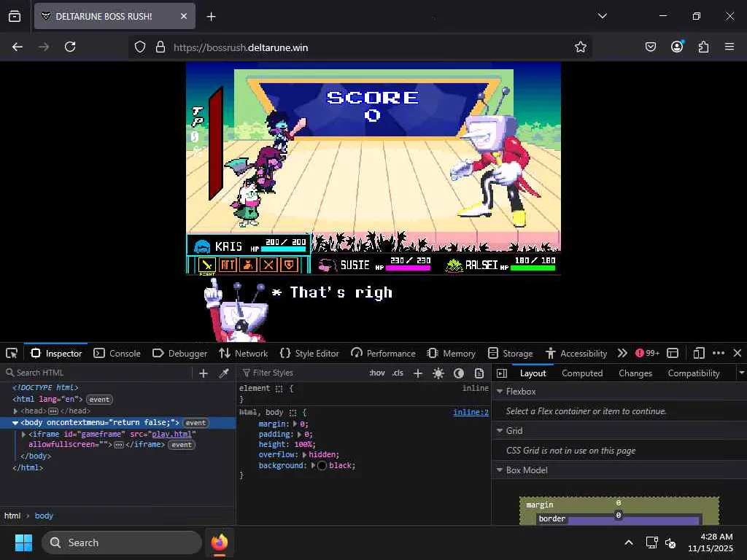The width and height of the screenshot is (747, 560).
Task: Open Firefox account icon
Action: point(677,47)
